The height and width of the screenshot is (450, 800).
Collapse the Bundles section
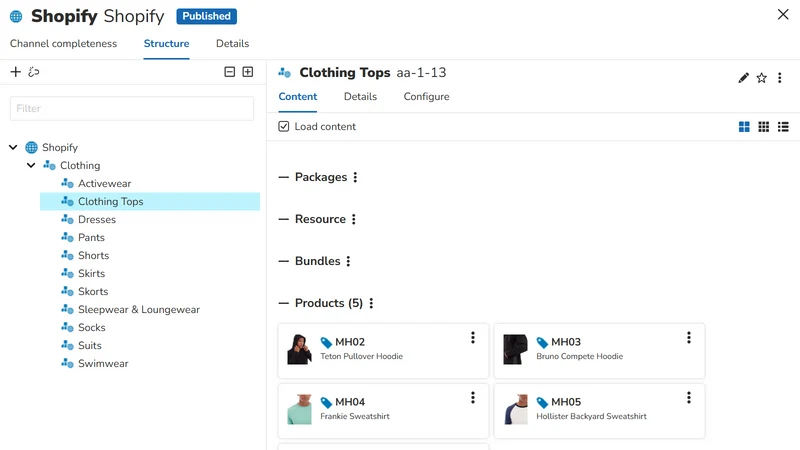click(x=284, y=261)
